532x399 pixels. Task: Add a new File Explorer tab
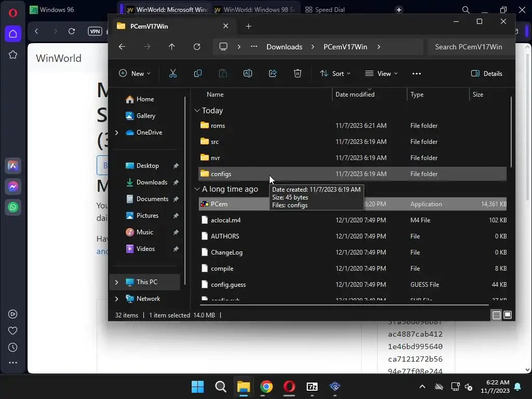point(248,26)
